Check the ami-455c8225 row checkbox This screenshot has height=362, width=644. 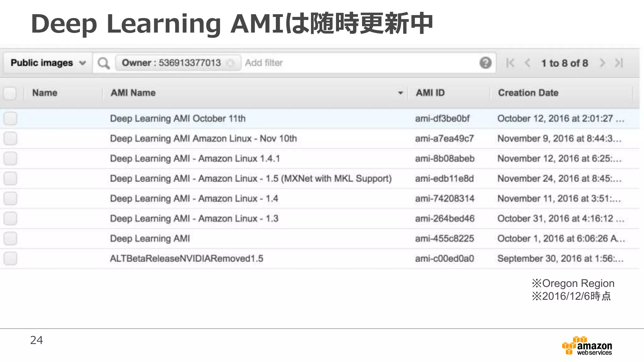10,239
